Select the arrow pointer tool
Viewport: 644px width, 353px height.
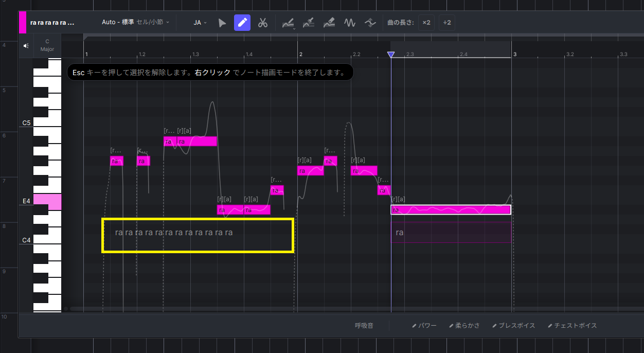coord(222,23)
